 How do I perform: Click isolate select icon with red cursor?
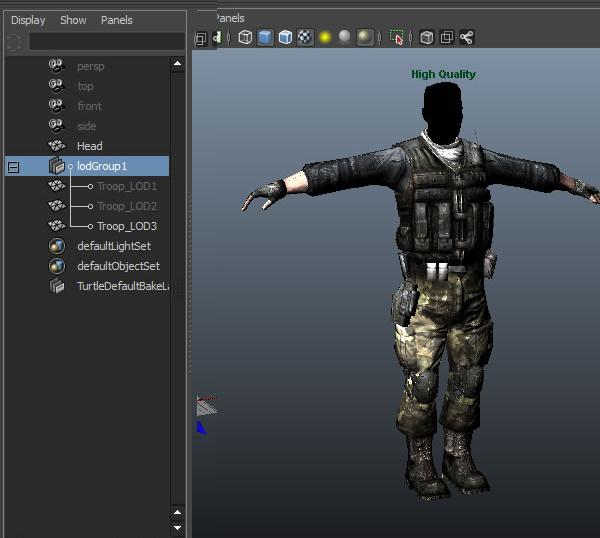pyautogui.click(x=396, y=37)
